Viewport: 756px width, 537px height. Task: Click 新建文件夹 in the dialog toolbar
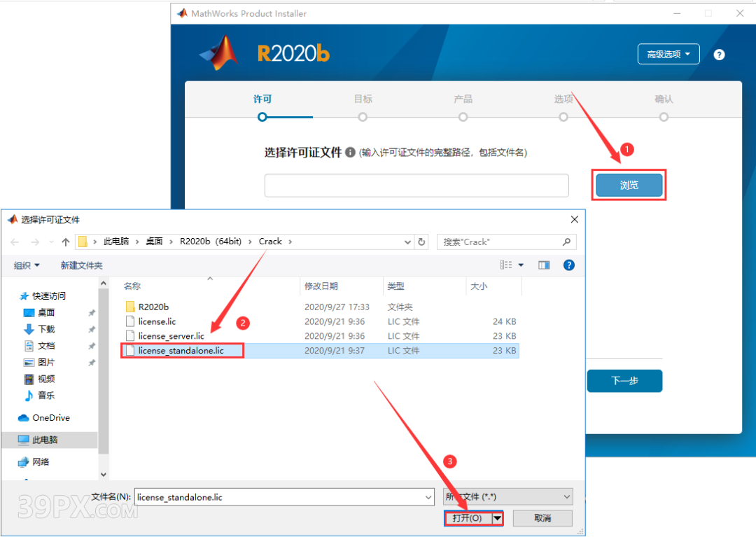(81, 265)
